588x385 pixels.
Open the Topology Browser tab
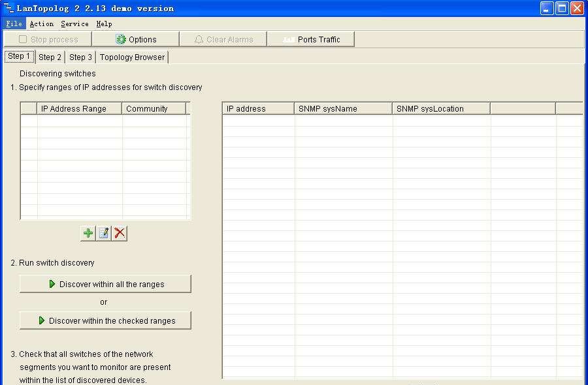[132, 57]
